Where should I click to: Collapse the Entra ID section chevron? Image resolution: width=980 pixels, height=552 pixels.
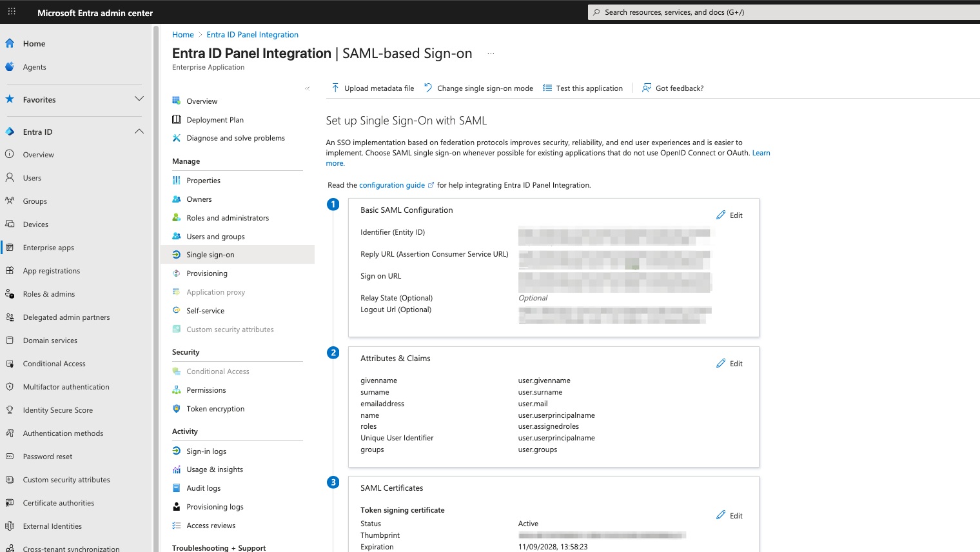tap(139, 132)
